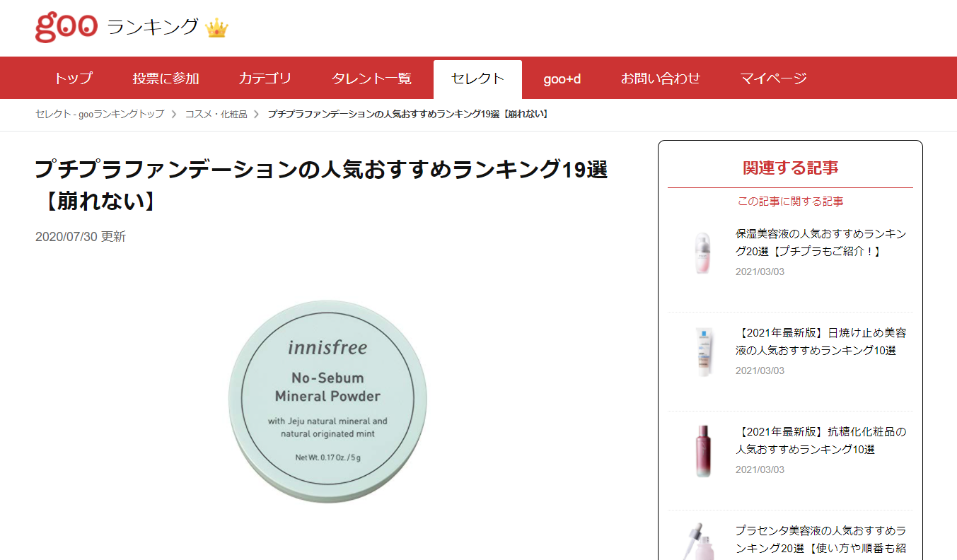Open the プラセンタ美容液 ranking article
This screenshot has height=560, width=957.
coord(820,539)
